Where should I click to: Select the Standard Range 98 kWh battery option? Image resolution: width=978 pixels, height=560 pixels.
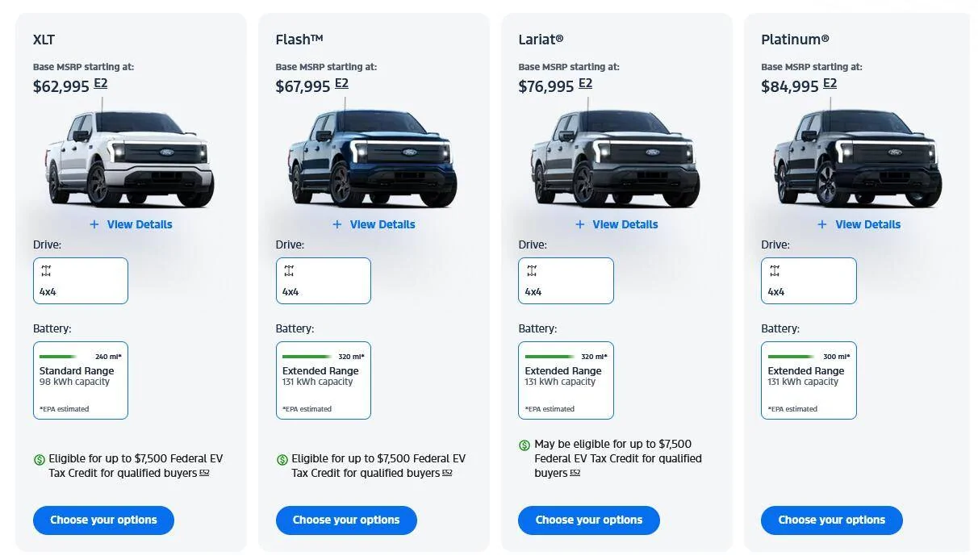click(81, 380)
